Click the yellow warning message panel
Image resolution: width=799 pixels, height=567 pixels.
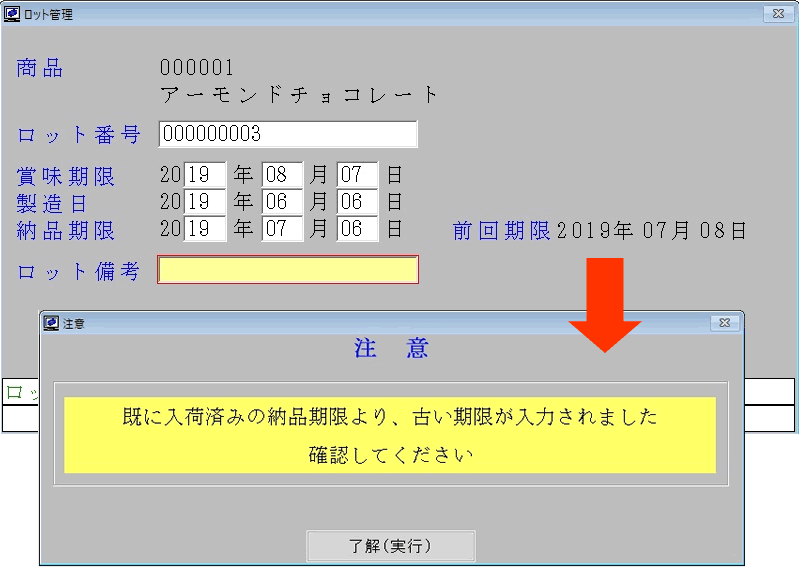[390, 435]
